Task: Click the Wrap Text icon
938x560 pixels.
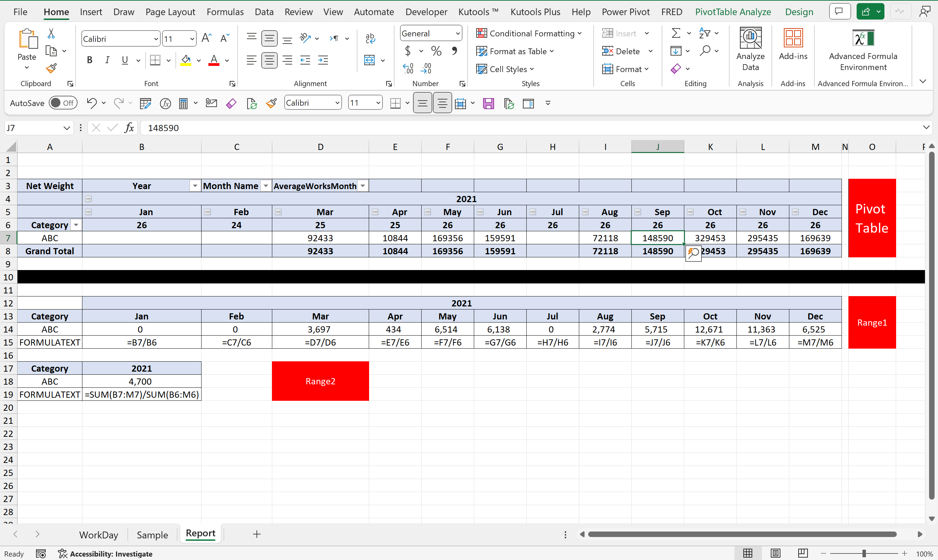Action: click(x=370, y=38)
